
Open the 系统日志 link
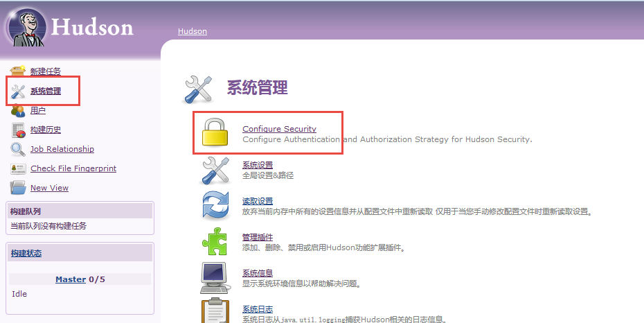point(258,309)
